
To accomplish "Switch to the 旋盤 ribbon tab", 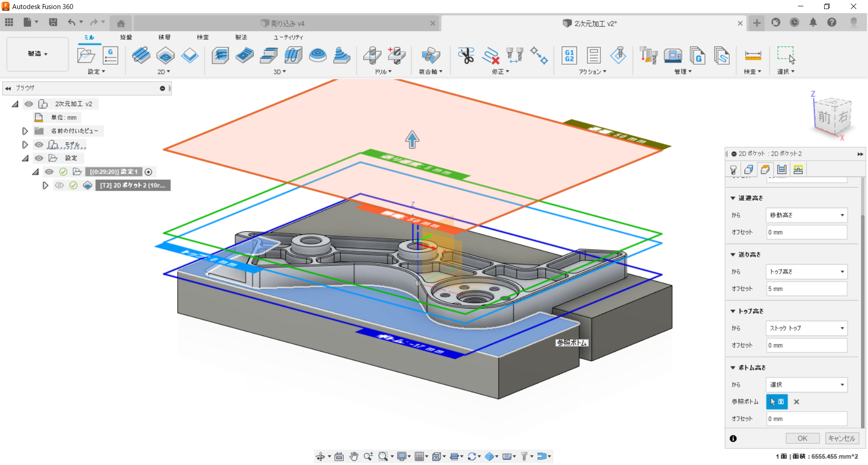I will point(126,37).
